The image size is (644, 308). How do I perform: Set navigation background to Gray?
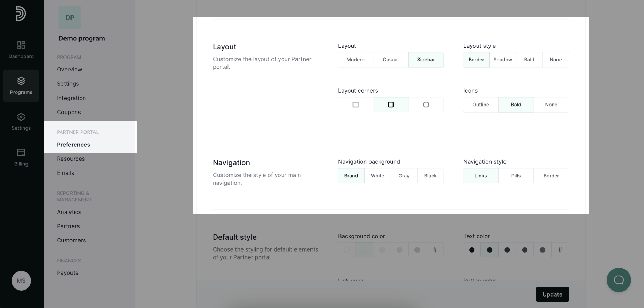pos(404,176)
